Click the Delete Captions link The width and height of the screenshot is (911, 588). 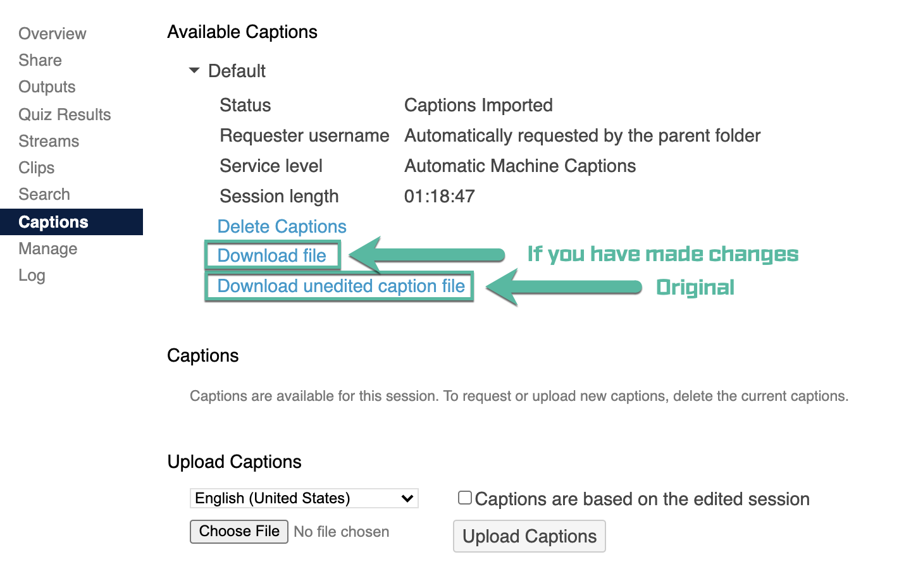[282, 226]
